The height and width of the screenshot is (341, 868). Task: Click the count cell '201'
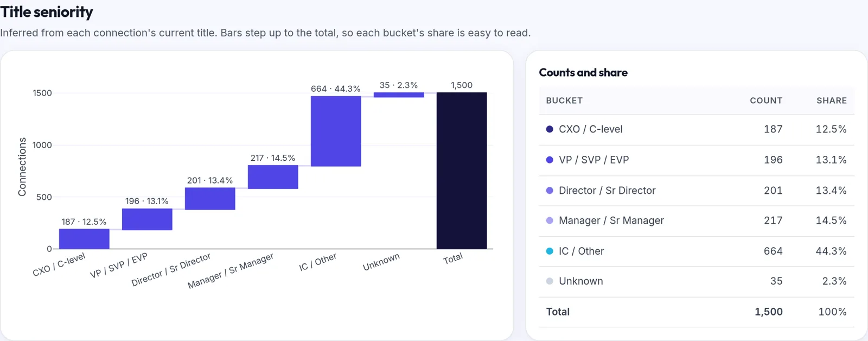click(773, 191)
